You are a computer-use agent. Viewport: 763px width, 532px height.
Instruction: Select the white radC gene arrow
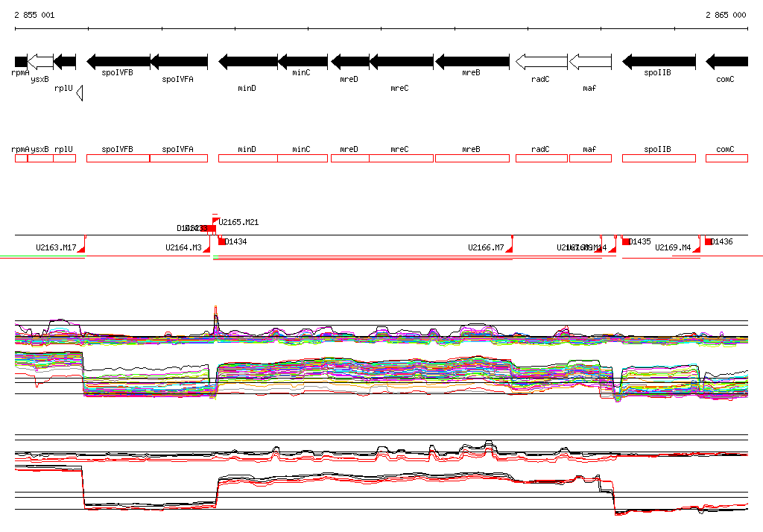point(542,62)
